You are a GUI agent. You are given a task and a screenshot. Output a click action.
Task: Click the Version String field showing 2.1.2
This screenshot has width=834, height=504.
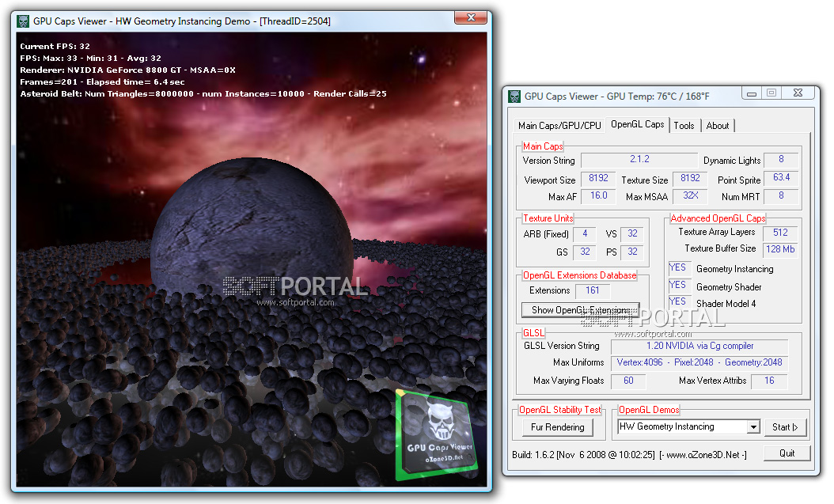coord(639,160)
